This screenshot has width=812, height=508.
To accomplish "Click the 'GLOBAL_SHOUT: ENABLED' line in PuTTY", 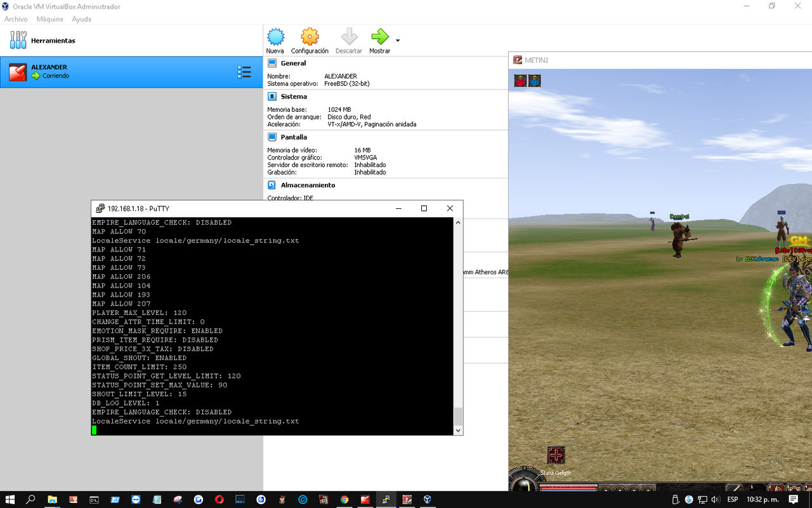I will point(140,358).
